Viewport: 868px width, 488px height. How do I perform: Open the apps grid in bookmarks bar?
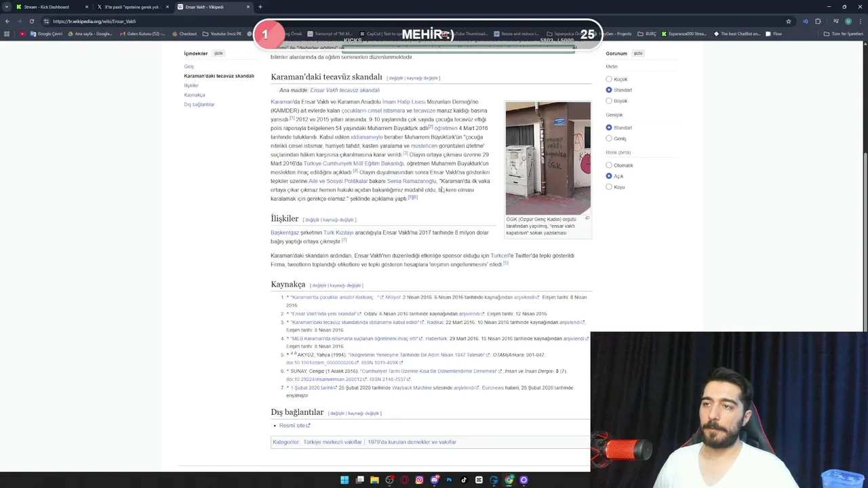point(7,33)
